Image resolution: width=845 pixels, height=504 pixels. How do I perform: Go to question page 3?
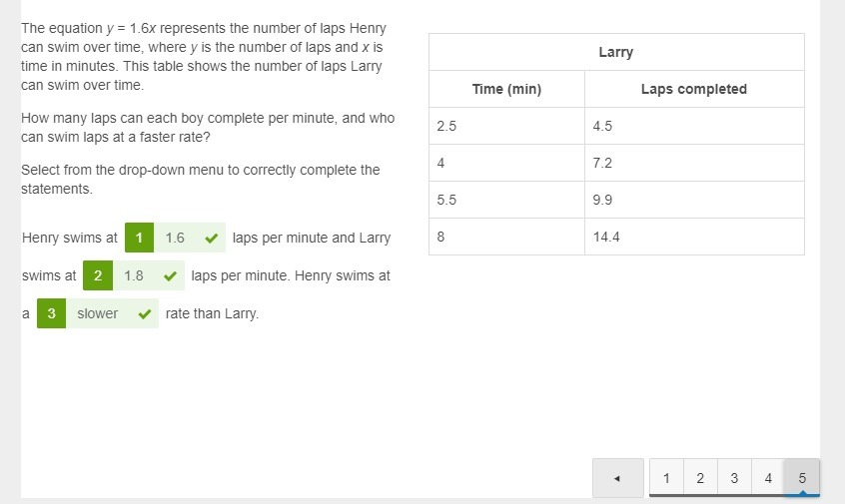(734, 478)
